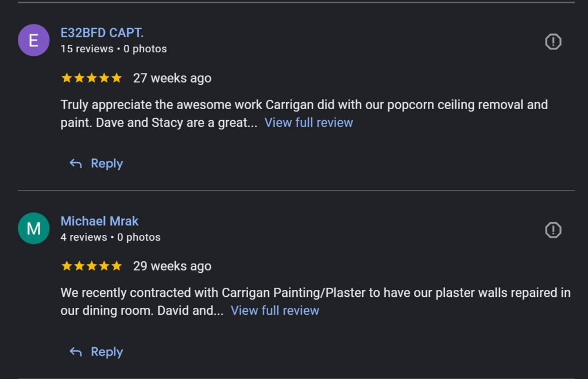
Task: Report Michael Mrak's review
Action: [553, 230]
